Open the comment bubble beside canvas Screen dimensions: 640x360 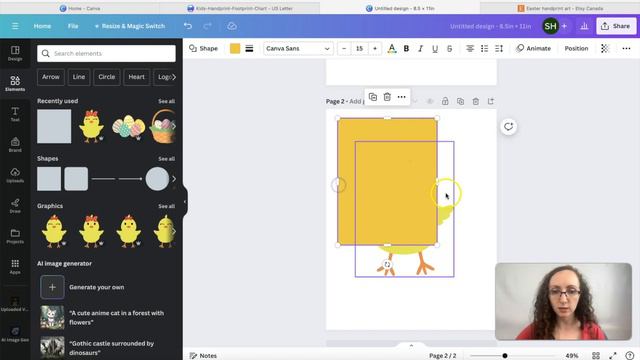[508, 127]
